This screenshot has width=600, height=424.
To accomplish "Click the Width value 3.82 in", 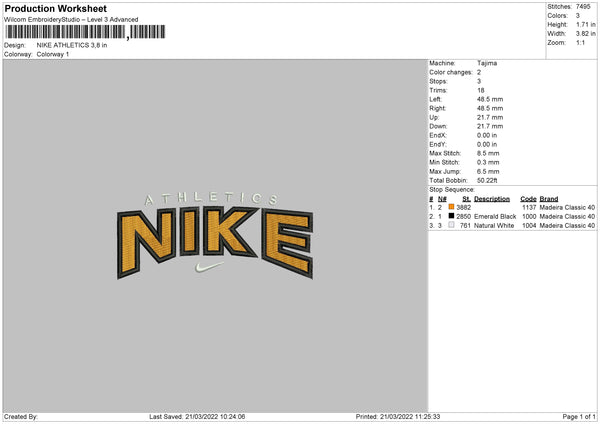I will point(585,34).
